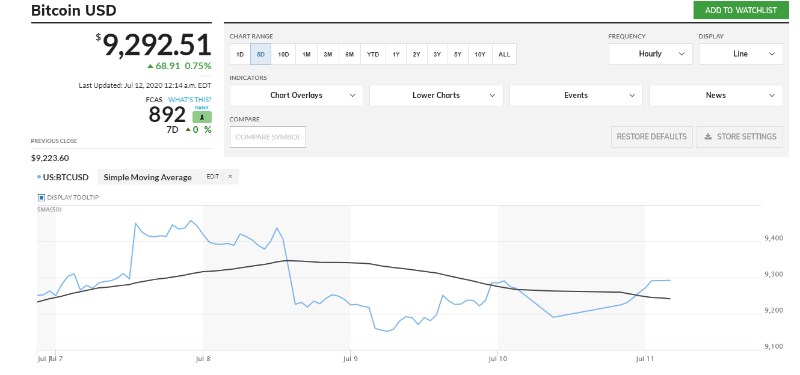The image size is (800, 375).
Task: Click the FCAS rank badge icon
Action: pyautogui.click(x=202, y=117)
